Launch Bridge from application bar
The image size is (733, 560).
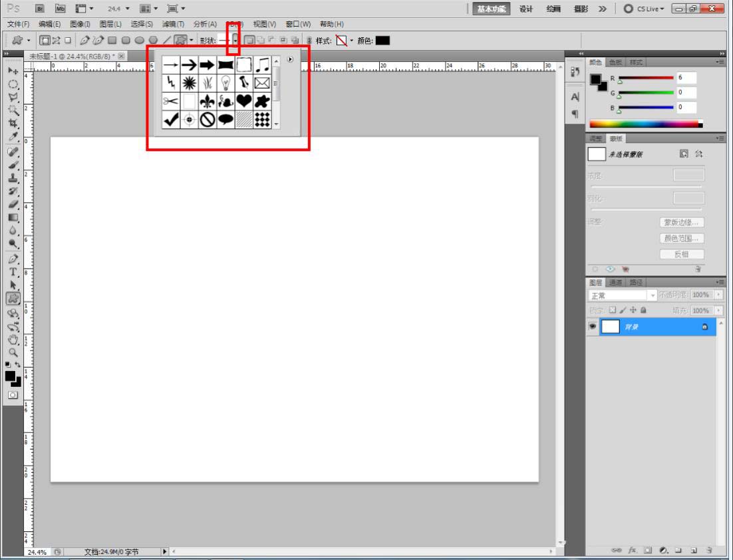(40, 9)
